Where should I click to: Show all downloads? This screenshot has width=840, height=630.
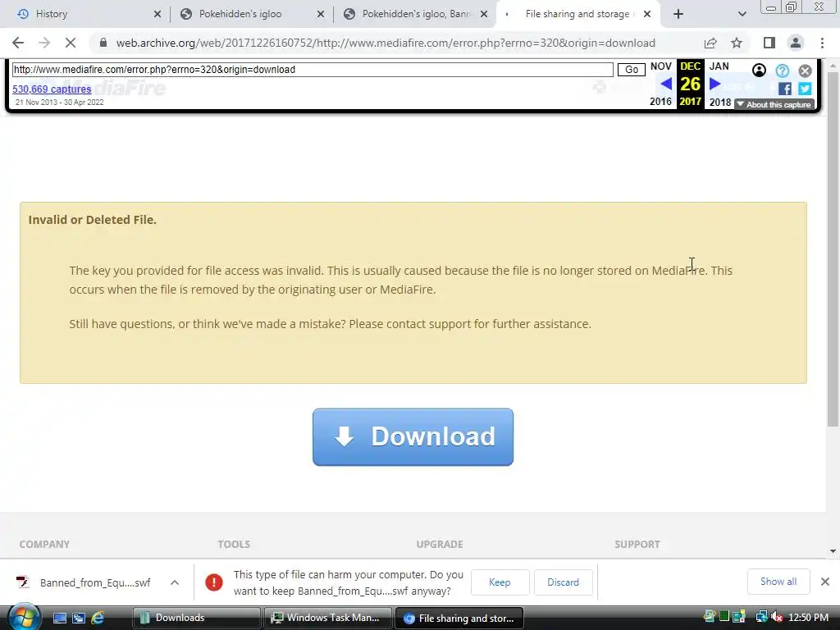[x=778, y=582]
